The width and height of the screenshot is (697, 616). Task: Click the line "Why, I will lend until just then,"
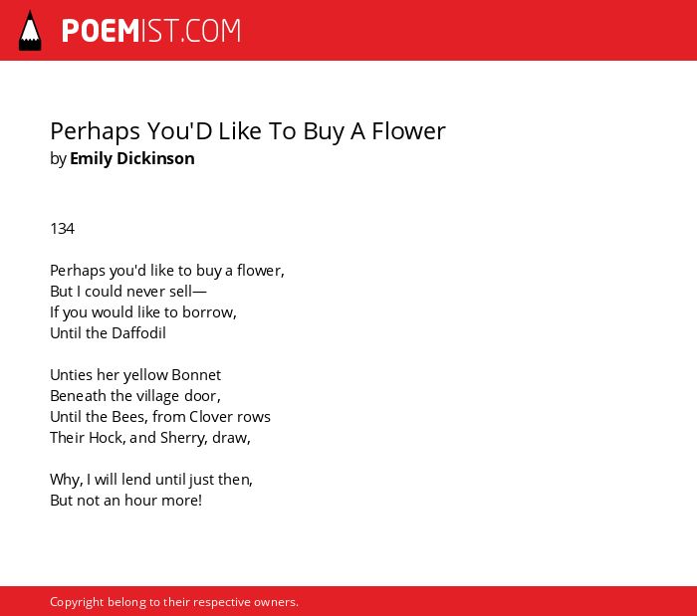click(151, 480)
